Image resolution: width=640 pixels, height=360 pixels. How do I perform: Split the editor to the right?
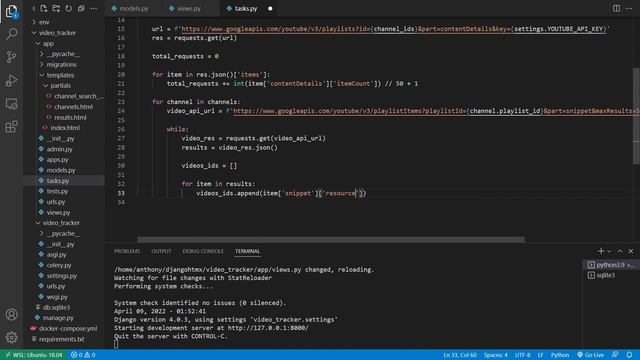616,8
